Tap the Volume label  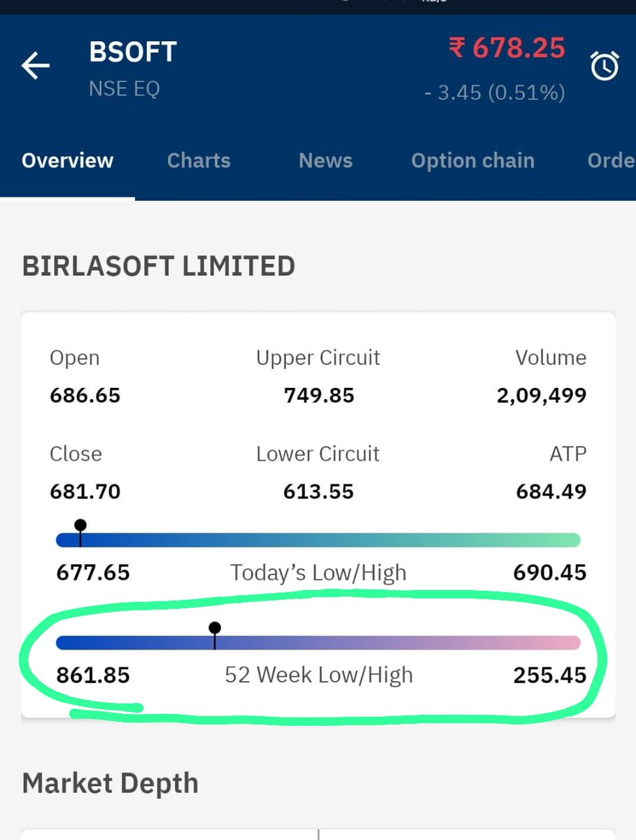551,358
